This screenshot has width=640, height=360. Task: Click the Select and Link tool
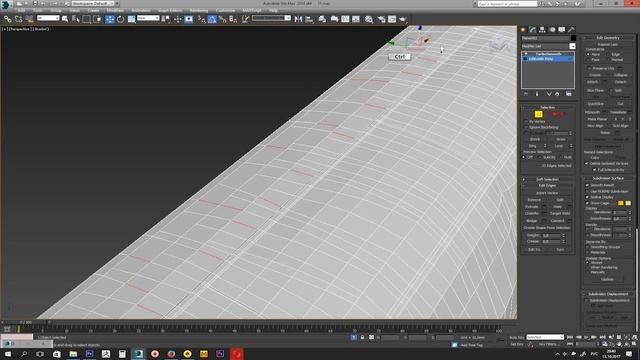click(x=7, y=19)
